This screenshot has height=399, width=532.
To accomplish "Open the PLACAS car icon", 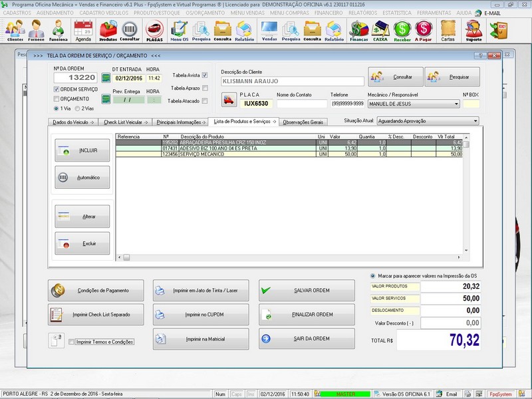I will 154,31.
